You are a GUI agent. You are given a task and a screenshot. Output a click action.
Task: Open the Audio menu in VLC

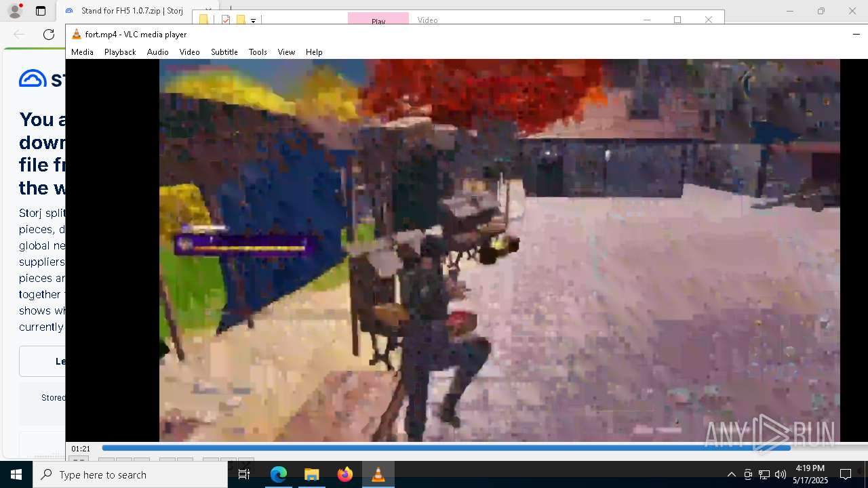(157, 52)
